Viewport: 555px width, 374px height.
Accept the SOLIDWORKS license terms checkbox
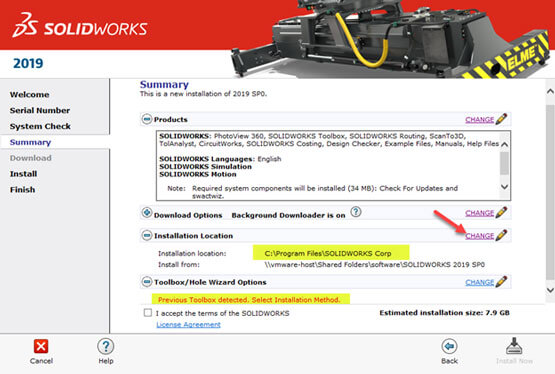coord(148,313)
